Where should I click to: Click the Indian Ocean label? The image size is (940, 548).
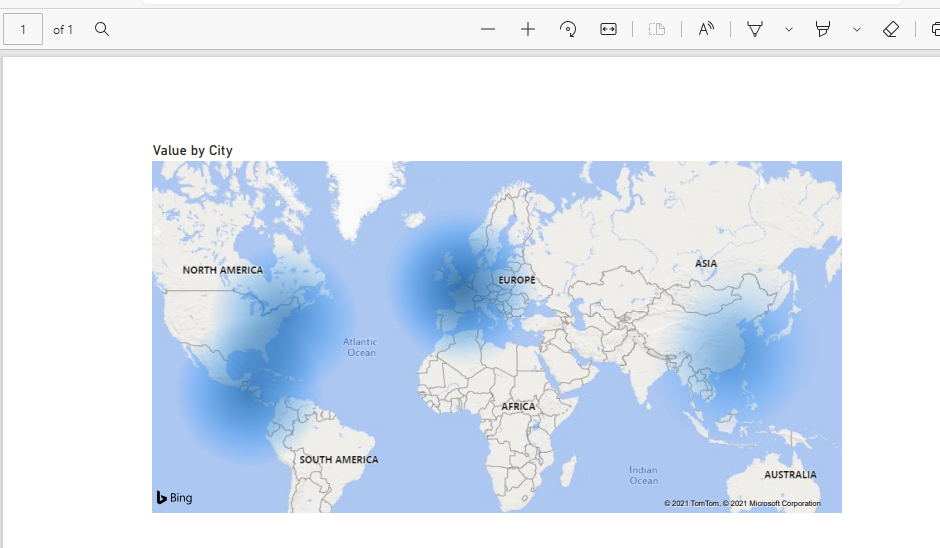pyautogui.click(x=643, y=475)
